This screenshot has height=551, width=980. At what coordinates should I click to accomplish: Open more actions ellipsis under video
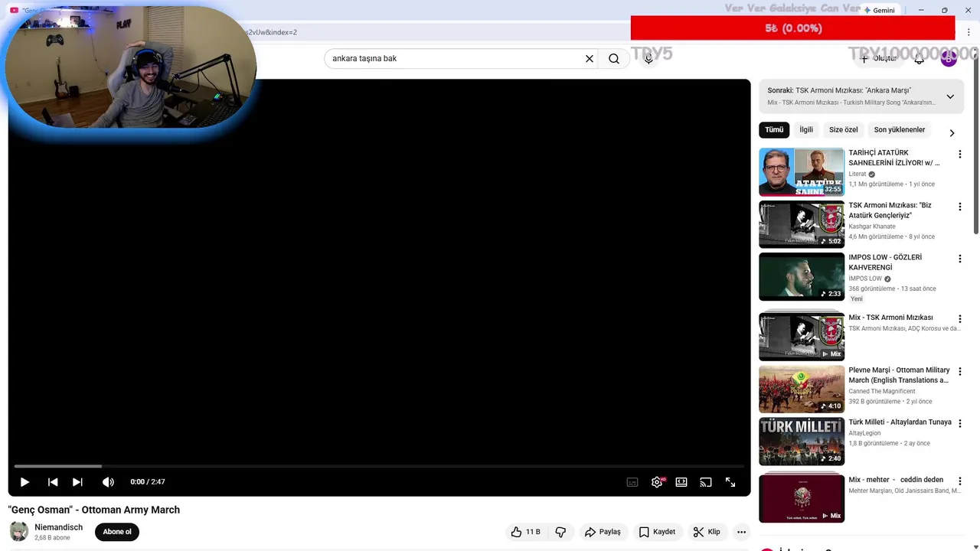[741, 532]
